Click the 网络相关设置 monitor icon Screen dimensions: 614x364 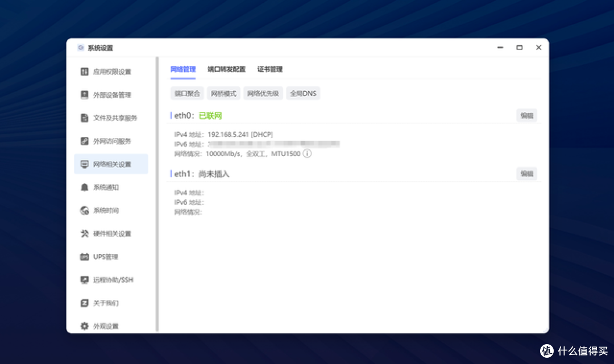(84, 164)
